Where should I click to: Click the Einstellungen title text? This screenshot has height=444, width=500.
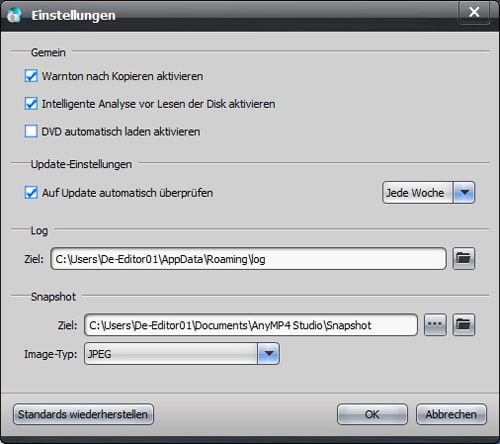[74, 15]
